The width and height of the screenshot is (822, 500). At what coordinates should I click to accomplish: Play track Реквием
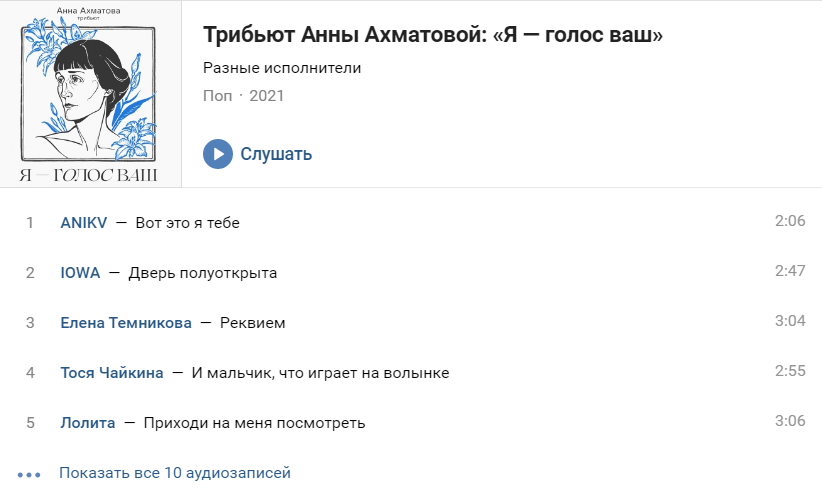253,323
